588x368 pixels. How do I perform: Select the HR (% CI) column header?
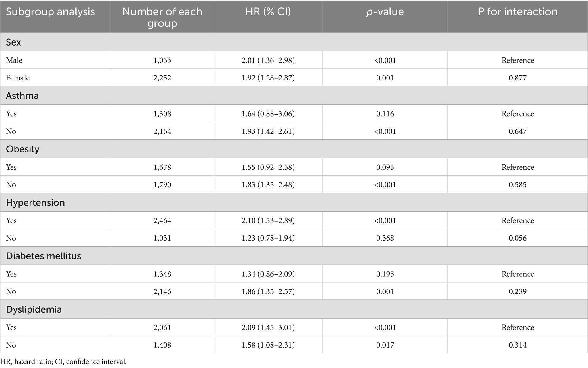268,12
